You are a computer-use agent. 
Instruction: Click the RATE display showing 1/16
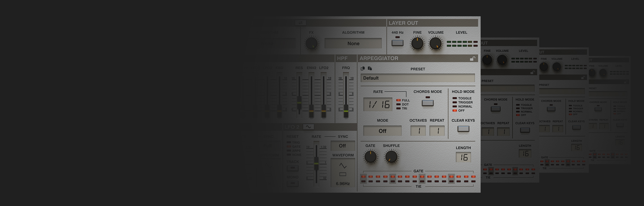point(378,104)
